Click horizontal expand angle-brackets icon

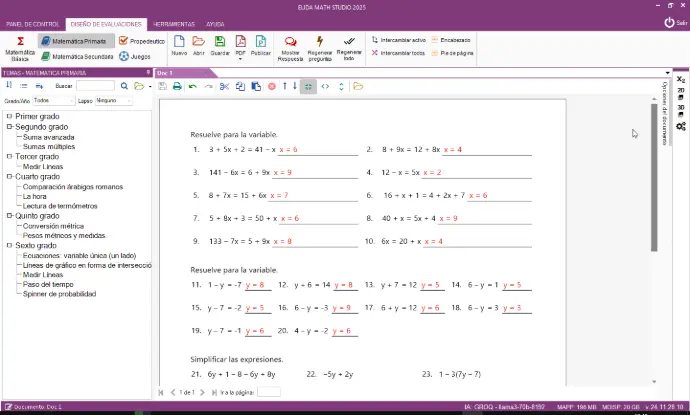coord(325,86)
